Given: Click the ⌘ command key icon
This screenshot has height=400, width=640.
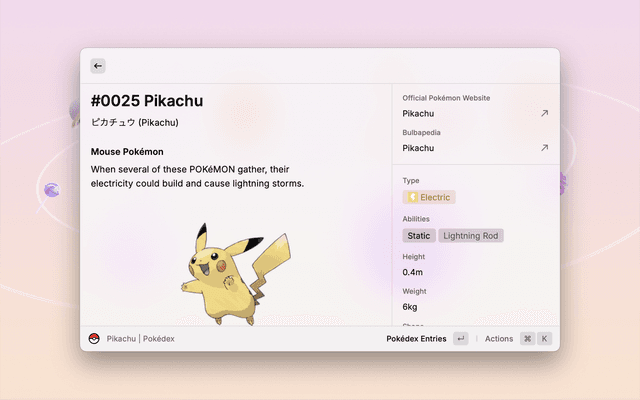Looking at the screenshot, I should pyautogui.click(x=527, y=339).
